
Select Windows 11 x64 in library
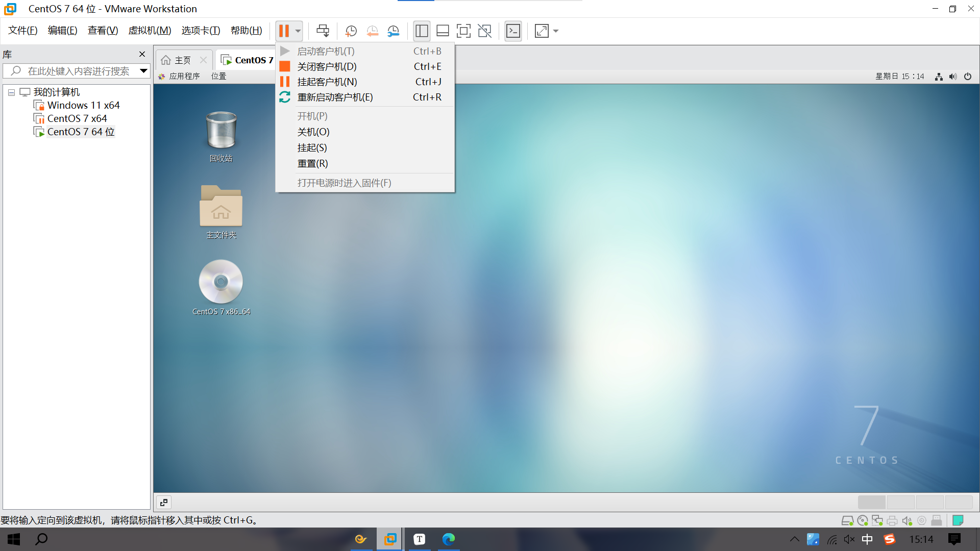[x=83, y=105]
